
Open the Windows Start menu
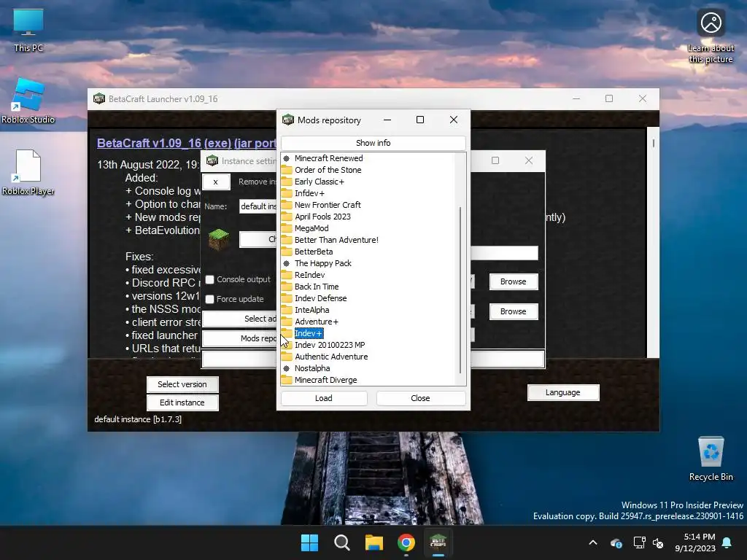309,542
